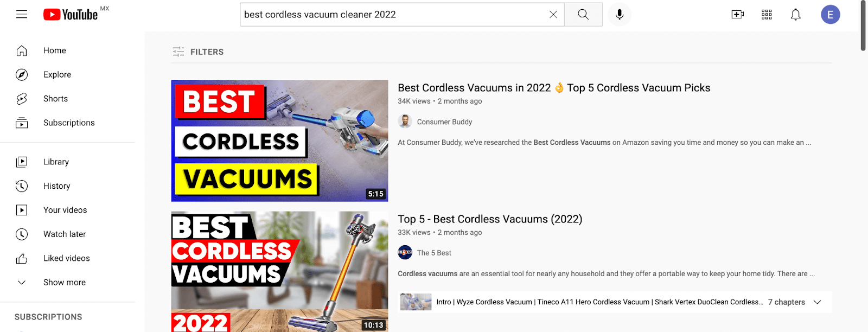Image resolution: width=868 pixels, height=332 pixels.
Task: Click the YouTube logo
Action: tap(71, 15)
